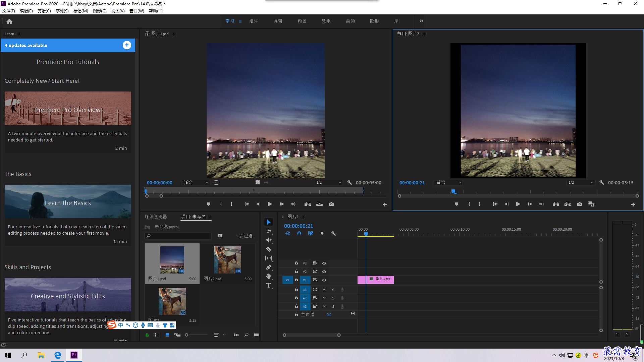Open Learn the Basics tutorial

click(x=68, y=215)
